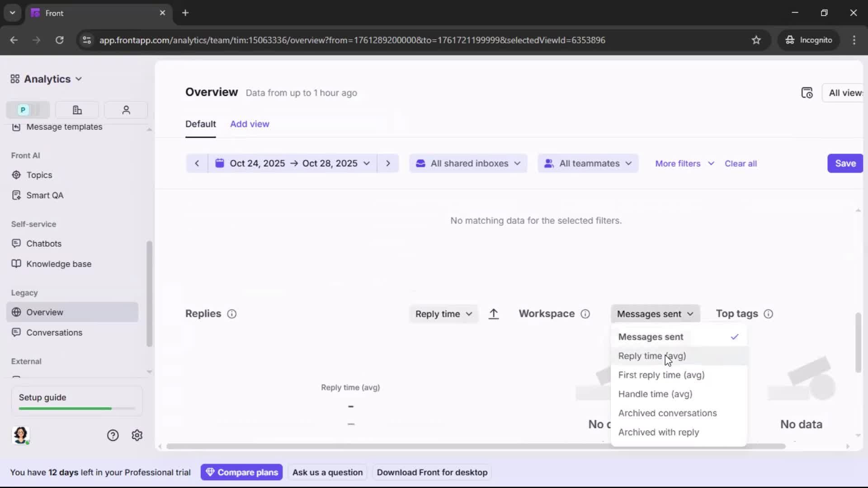This screenshot has width=868, height=488.
Task: Toggle the teammate scope filter button
Action: pos(126,110)
